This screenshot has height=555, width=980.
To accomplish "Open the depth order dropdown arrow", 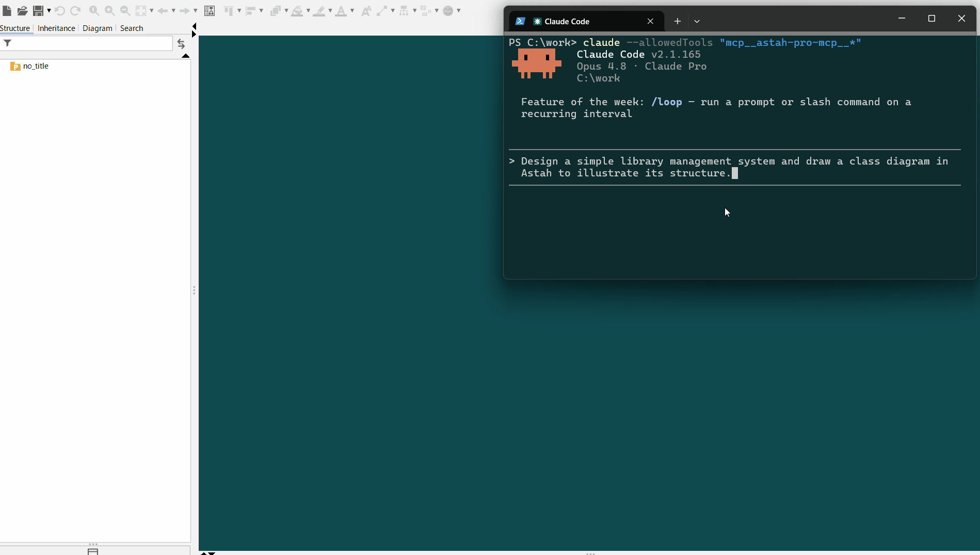I will [286, 10].
